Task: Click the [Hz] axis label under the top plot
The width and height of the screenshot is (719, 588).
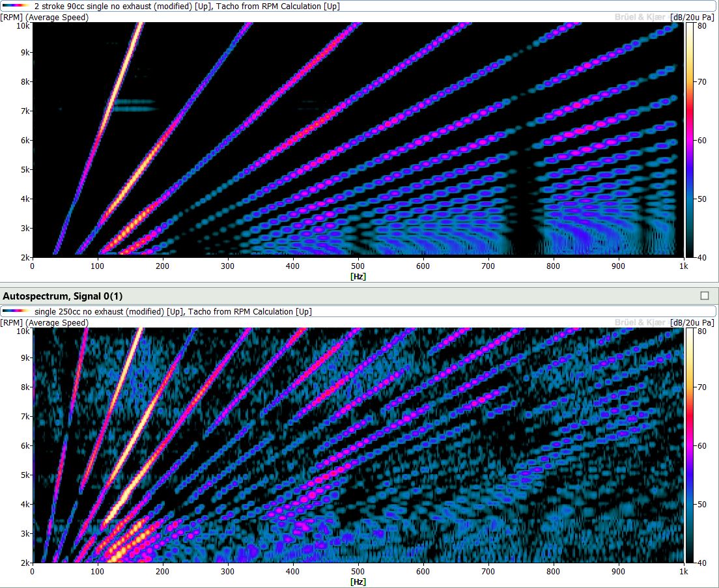Action: click(x=358, y=275)
